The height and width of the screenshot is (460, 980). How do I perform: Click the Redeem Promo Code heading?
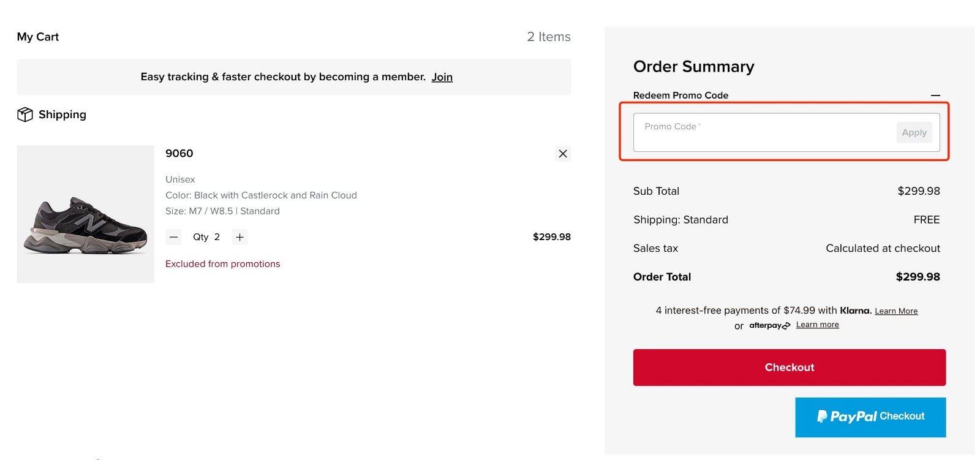[x=680, y=96]
